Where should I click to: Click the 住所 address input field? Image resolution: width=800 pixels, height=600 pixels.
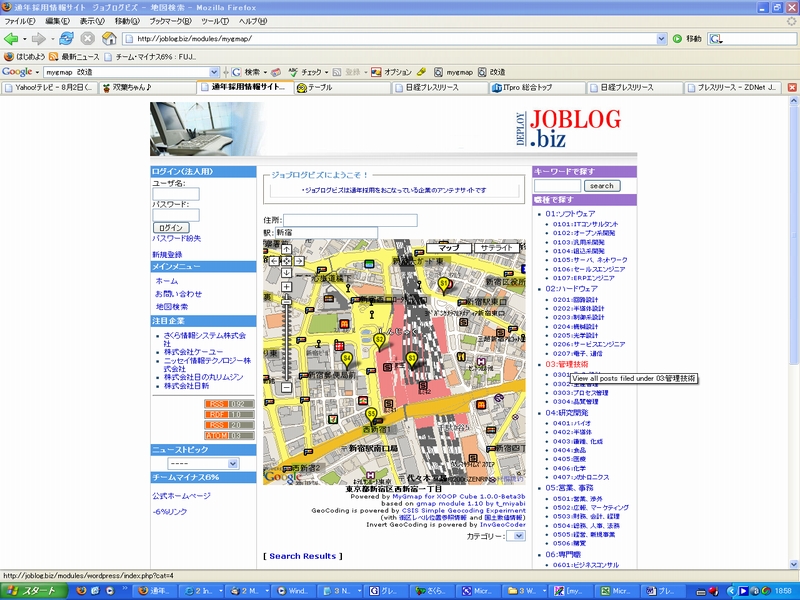tap(350, 220)
